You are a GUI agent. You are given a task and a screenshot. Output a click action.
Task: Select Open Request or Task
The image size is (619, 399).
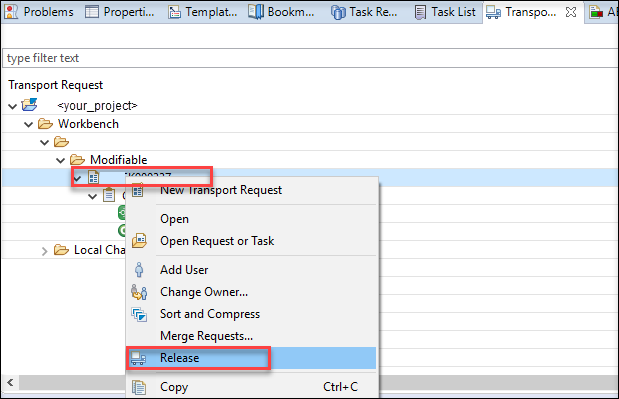click(x=251, y=241)
